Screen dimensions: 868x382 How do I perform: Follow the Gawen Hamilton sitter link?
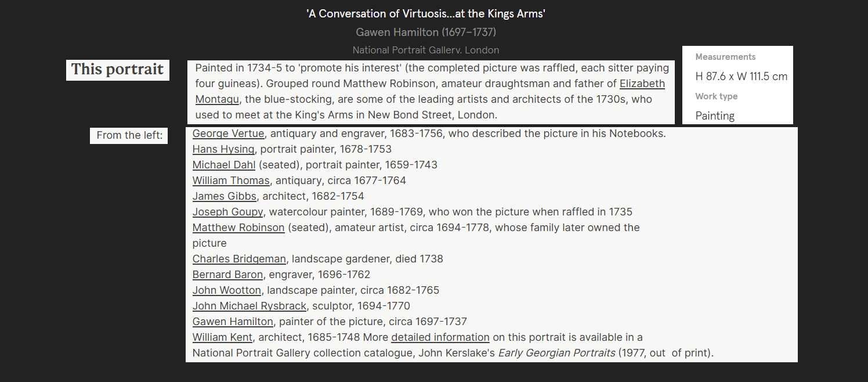coord(232,322)
